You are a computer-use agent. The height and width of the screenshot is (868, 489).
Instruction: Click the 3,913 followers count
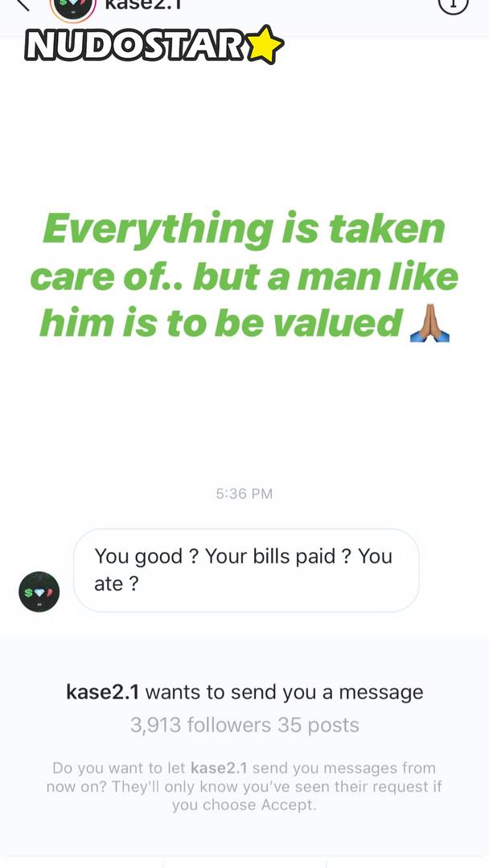point(200,725)
